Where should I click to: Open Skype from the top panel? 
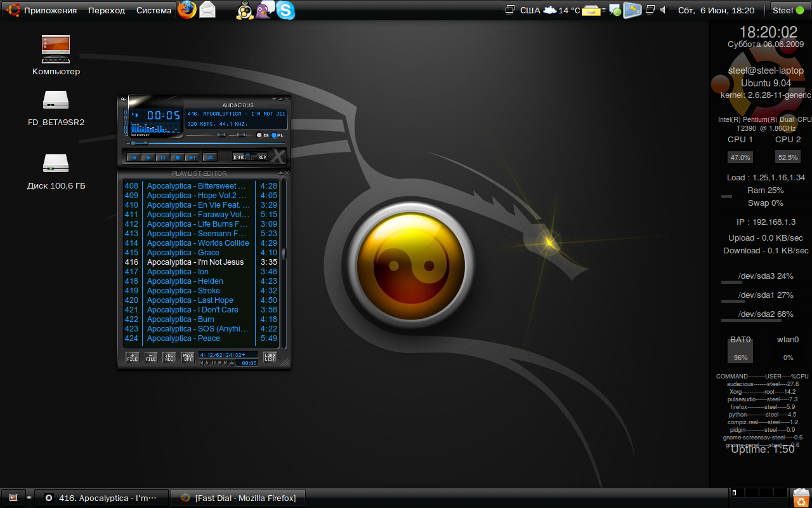[x=286, y=10]
